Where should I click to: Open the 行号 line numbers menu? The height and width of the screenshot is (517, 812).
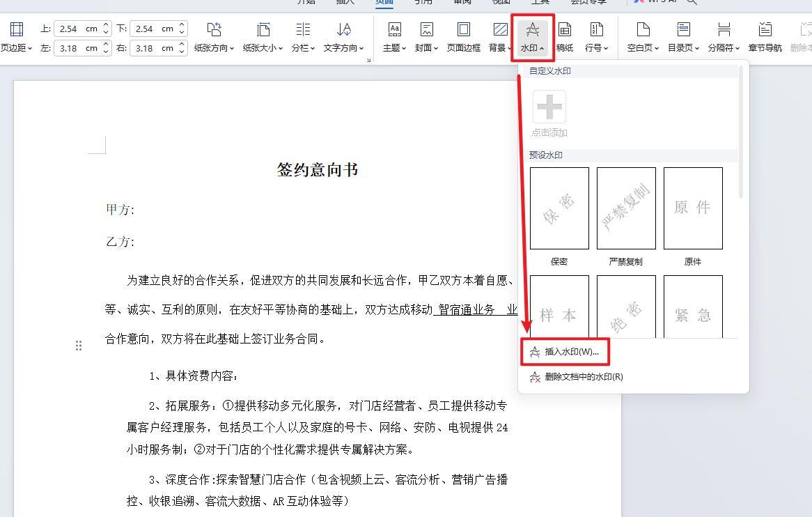click(596, 36)
